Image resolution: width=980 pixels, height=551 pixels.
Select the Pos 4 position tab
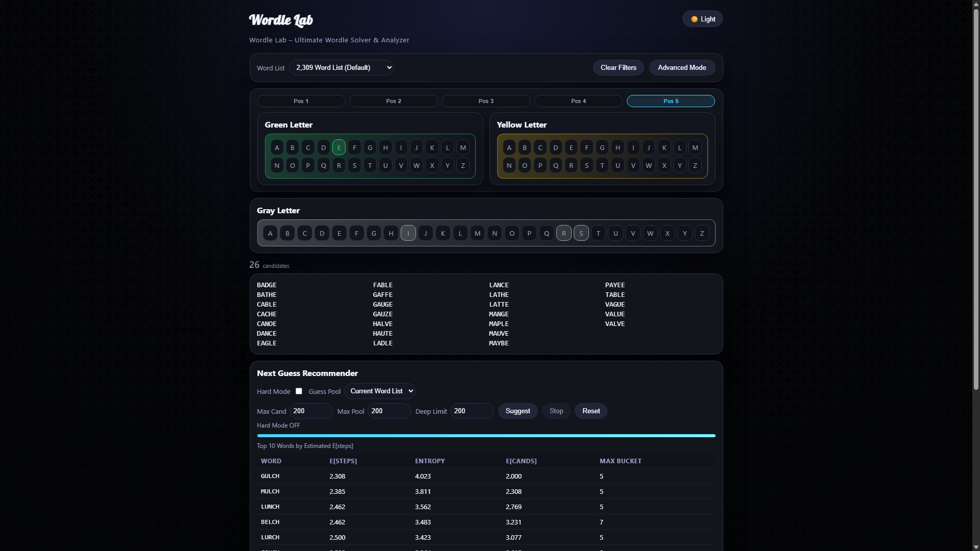[578, 101]
